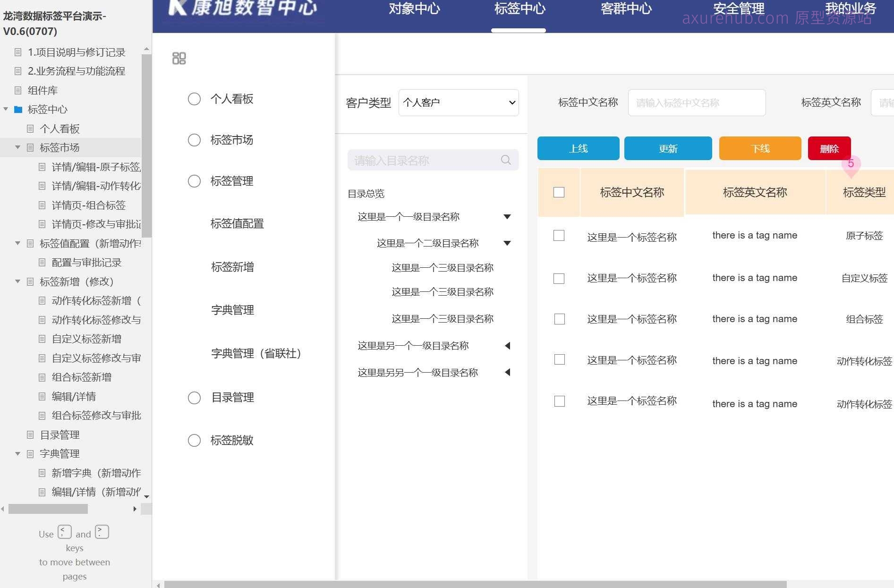
Task: Click the blue 上线 button
Action: [x=578, y=148]
